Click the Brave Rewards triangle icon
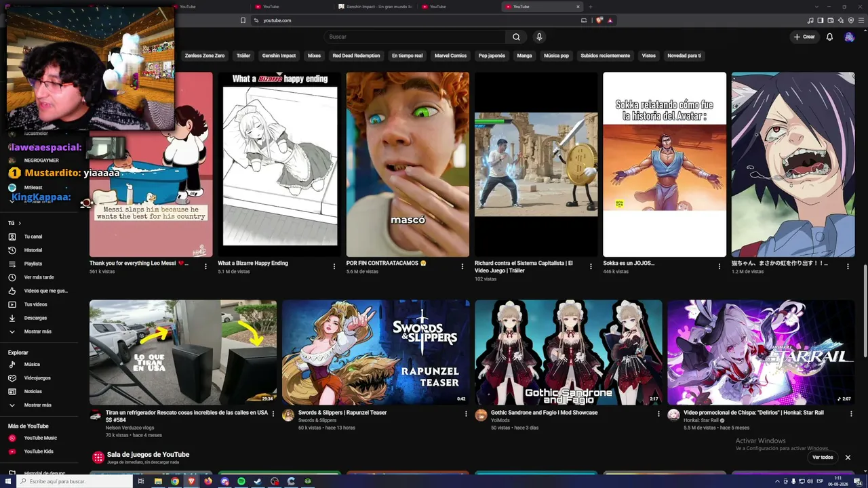Image resolution: width=868 pixels, height=488 pixels. coord(610,20)
